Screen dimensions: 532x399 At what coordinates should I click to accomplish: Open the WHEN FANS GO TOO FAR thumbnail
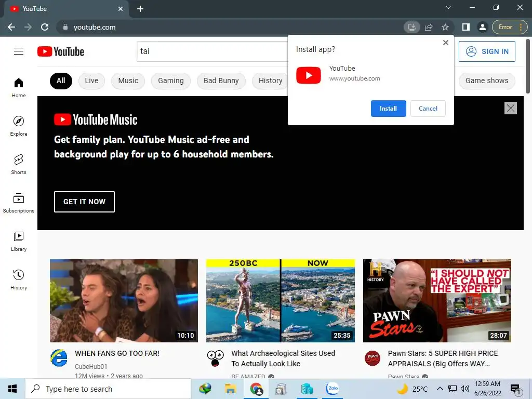tap(124, 301)
